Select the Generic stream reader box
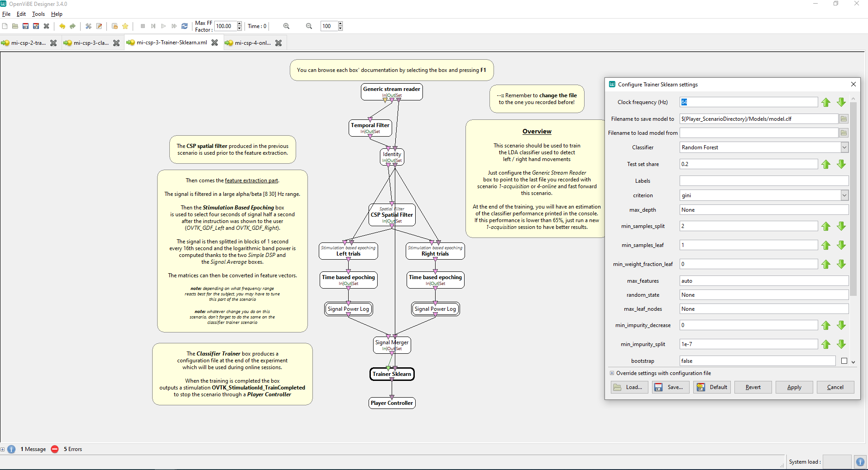The image size is (868, 470). point(392,91)
